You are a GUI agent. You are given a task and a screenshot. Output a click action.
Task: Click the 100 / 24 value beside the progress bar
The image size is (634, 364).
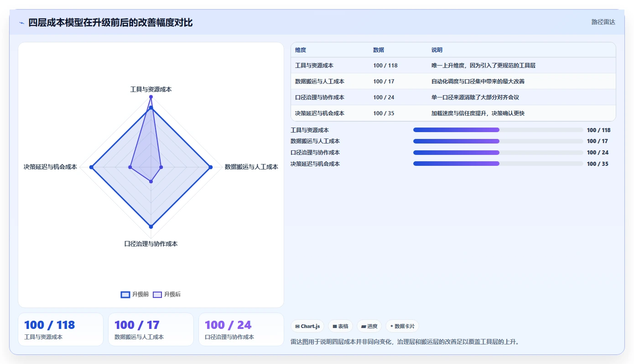pos(598,153)
